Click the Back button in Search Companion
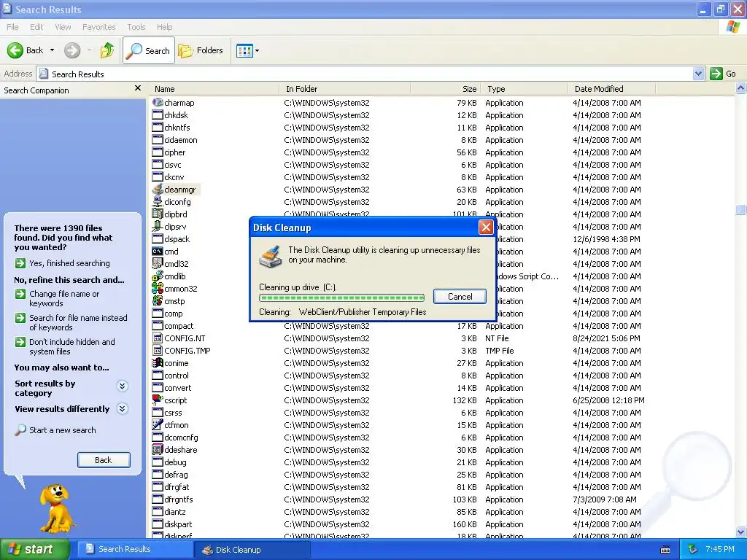The height and width of the screenshot is (560, 747). click(104, 460)
